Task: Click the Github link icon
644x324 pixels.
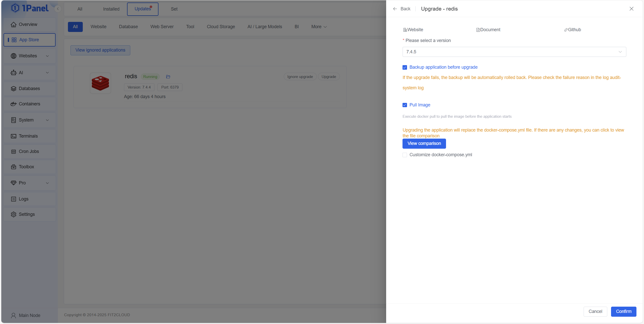Action: (566, 30)
